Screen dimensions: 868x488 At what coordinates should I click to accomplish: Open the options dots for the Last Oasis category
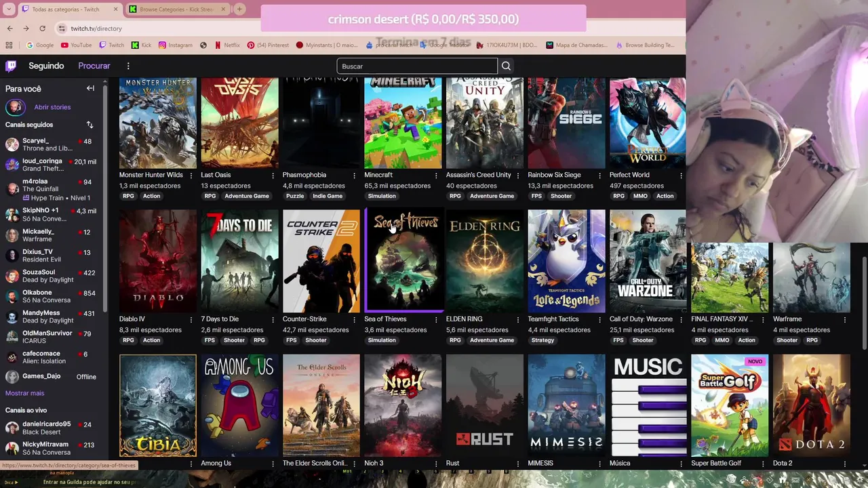click(x=273, y=176)
